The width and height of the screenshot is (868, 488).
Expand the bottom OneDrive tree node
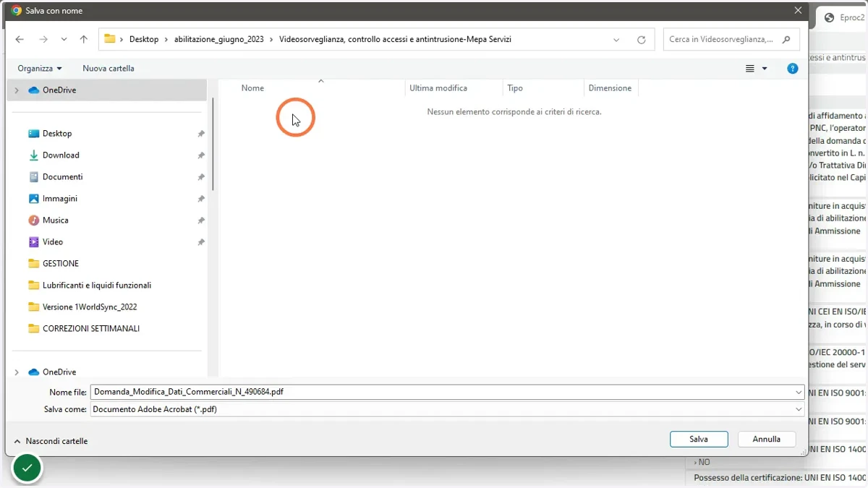pos(17,372)
